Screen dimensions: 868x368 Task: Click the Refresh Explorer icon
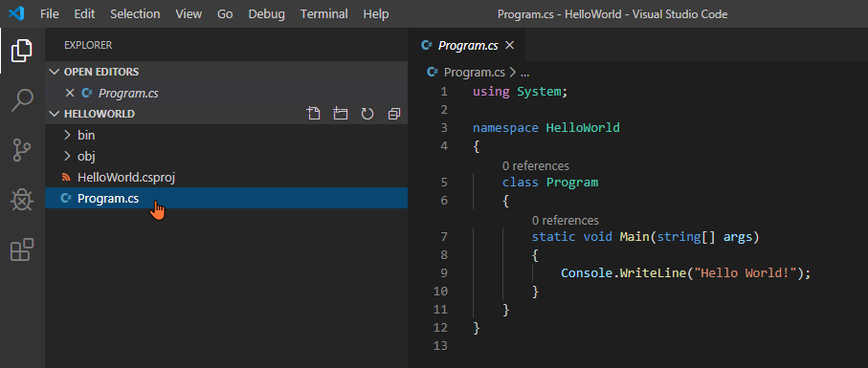(367, 114)
